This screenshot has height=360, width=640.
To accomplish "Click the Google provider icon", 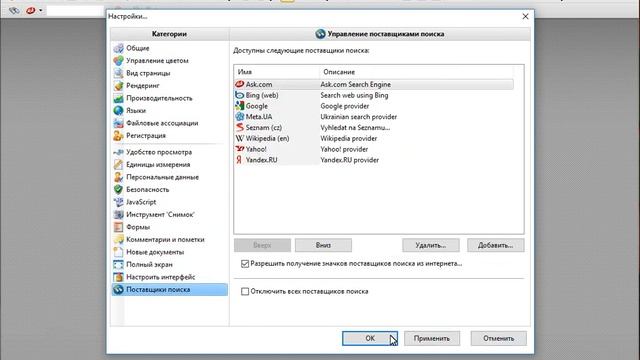I will click(240, 106).
